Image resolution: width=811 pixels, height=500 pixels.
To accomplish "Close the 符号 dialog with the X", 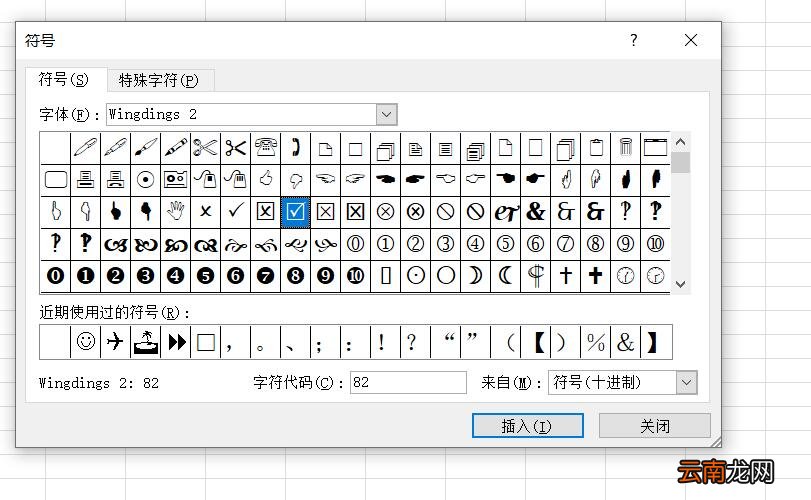I will pos(690,40).
